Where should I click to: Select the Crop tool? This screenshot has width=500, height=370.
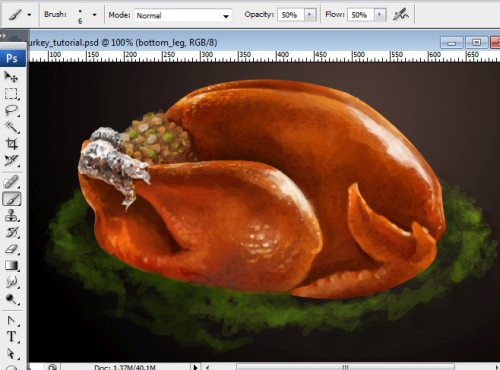point(11,144)
